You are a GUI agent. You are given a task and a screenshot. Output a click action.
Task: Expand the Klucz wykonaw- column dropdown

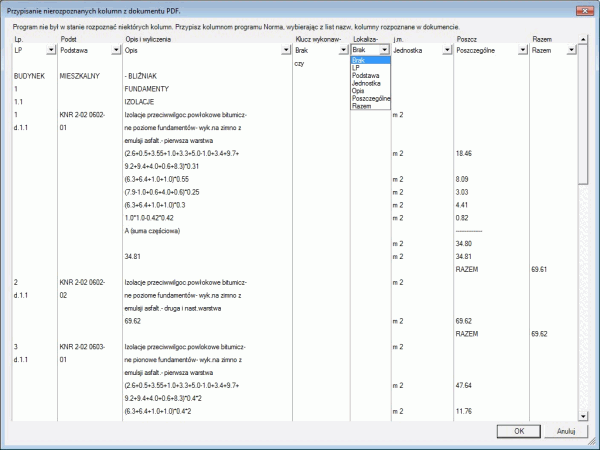[343, 49]
